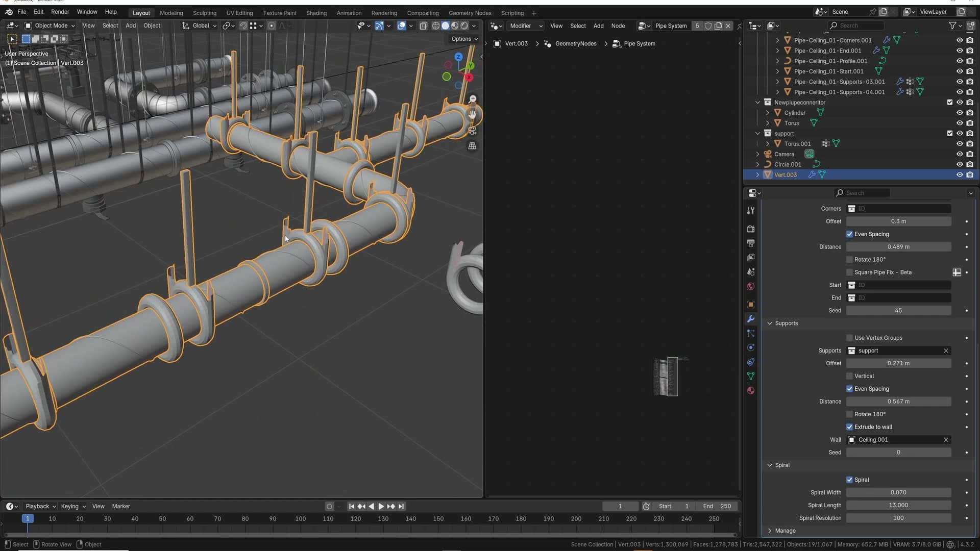Screen dimensions: 980x551
Task: Open the Scene properties tab icon
Action: click(x=750, y=272)
